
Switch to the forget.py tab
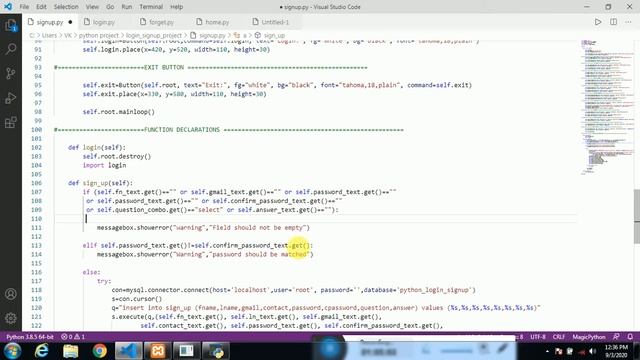(x=161, y=22)
